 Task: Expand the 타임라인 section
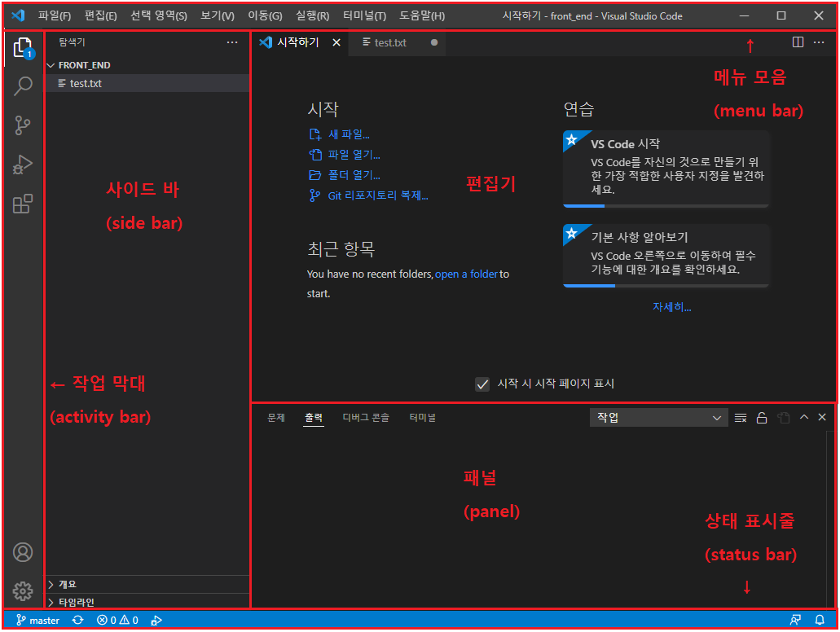click(x=147, y=602)
